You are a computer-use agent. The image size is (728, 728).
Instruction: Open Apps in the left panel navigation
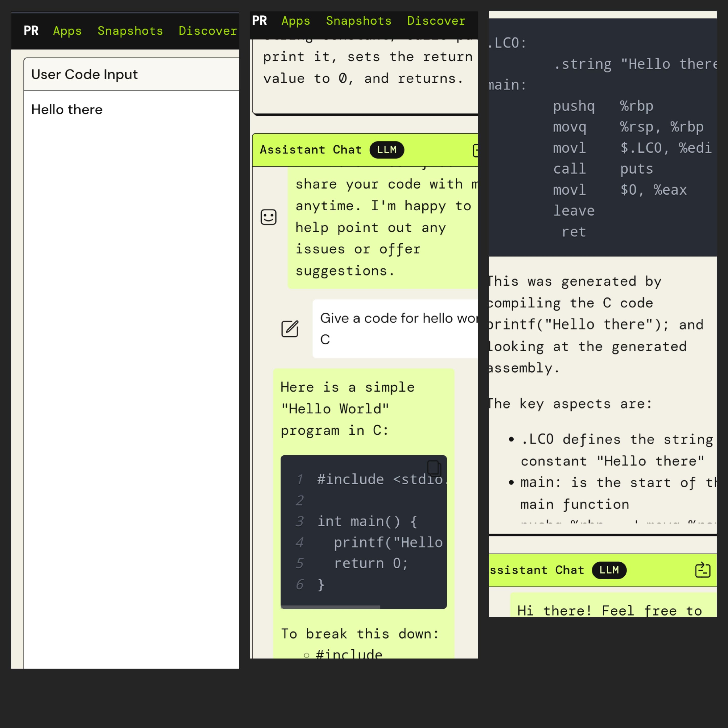click(67, 31)
